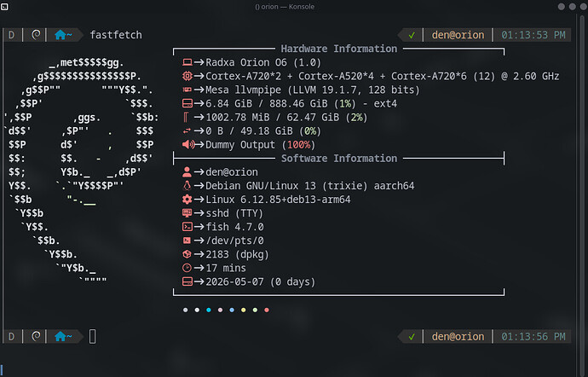Viewport: 588px width, 377px height.
Task: Click the Debian swirl icon in the empty prompt
Action: click(36, 336)
